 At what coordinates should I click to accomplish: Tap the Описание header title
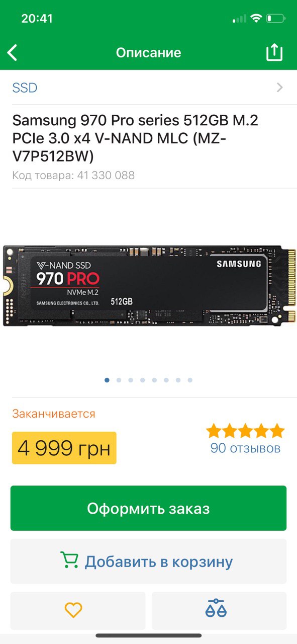(148, 52)
